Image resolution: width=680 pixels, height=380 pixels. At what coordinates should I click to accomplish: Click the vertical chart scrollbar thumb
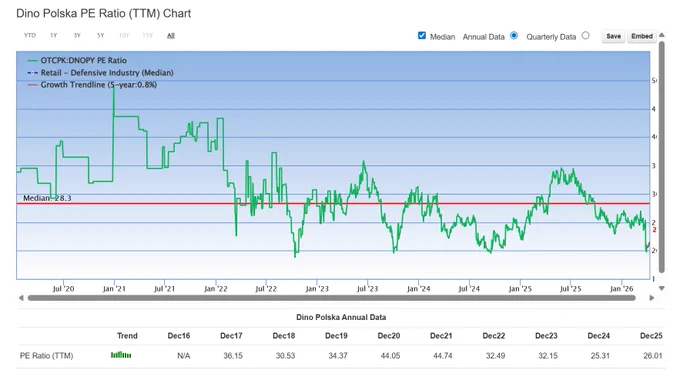point(662,157)
